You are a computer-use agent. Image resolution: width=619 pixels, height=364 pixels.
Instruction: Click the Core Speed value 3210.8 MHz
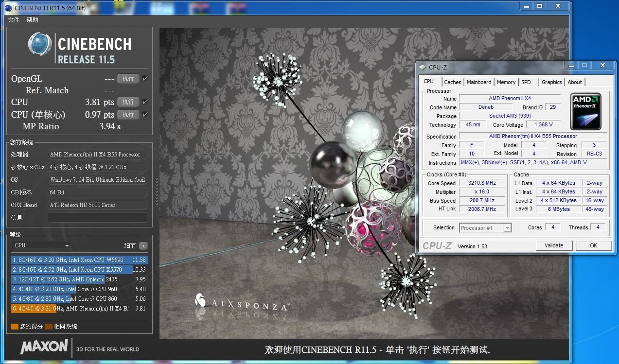(482, 183)
